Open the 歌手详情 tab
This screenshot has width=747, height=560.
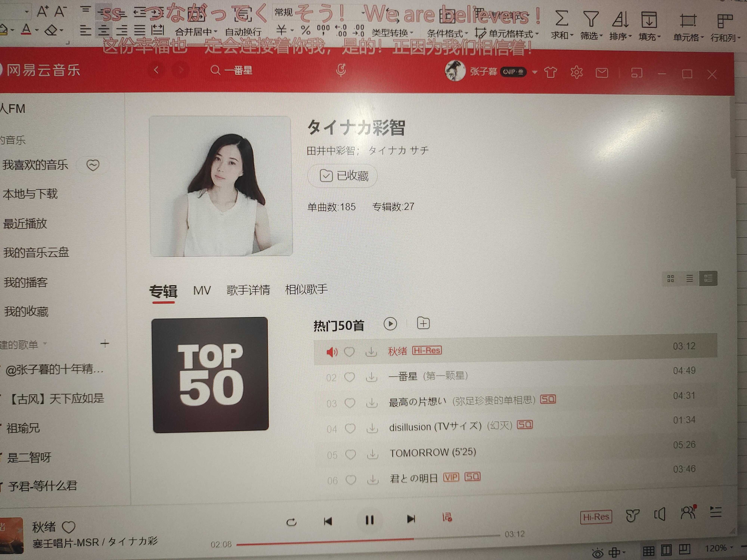pyautogui.click(x=248, y=290)
